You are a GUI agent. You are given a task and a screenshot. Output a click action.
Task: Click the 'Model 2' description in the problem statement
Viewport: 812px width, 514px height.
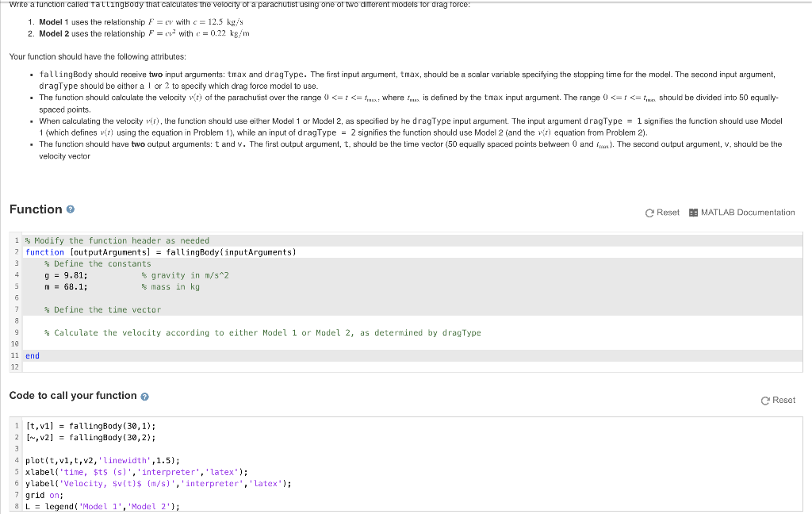coord(144,33)
